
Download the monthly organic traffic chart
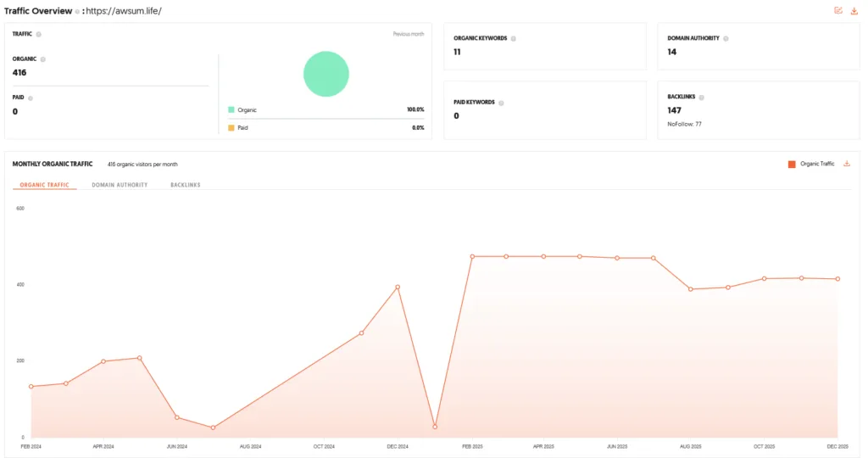[847, 164]
